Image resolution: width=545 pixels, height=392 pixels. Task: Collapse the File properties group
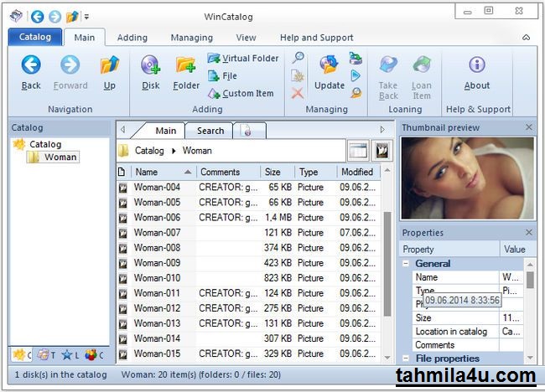[406, 358]
